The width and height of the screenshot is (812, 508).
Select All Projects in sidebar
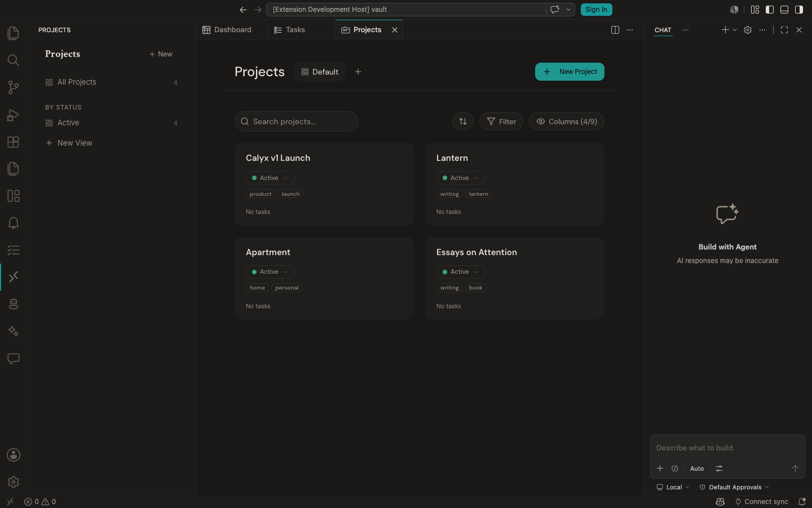pos(112,82)
